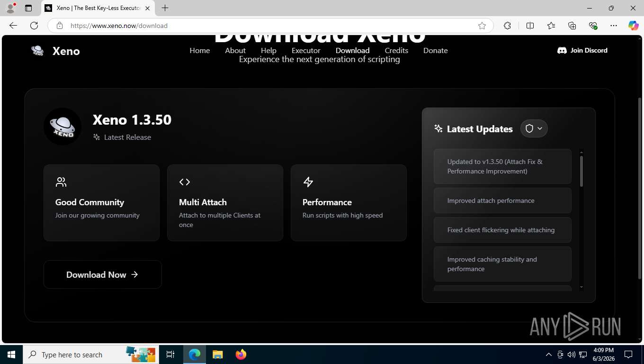Click 'Improved attach performance' update entry
This screenshot has height=364, width=644.
(502, 200)
